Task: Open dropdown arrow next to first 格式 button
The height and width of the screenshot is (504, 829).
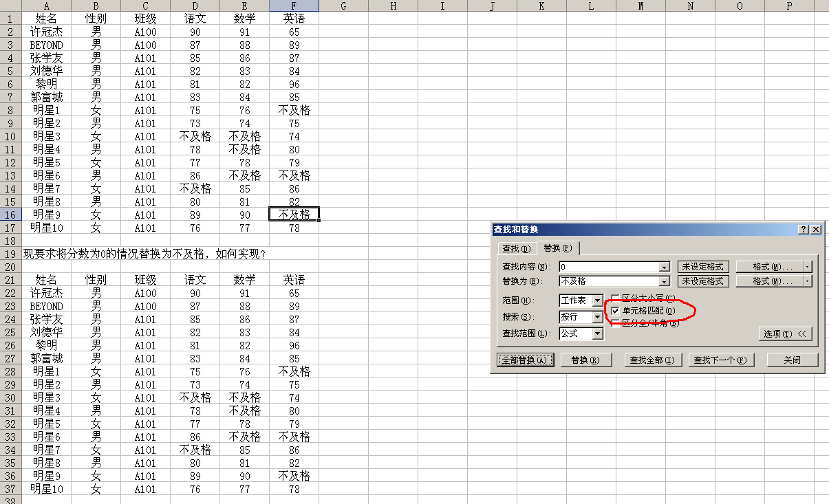Action: pos(808,266)
